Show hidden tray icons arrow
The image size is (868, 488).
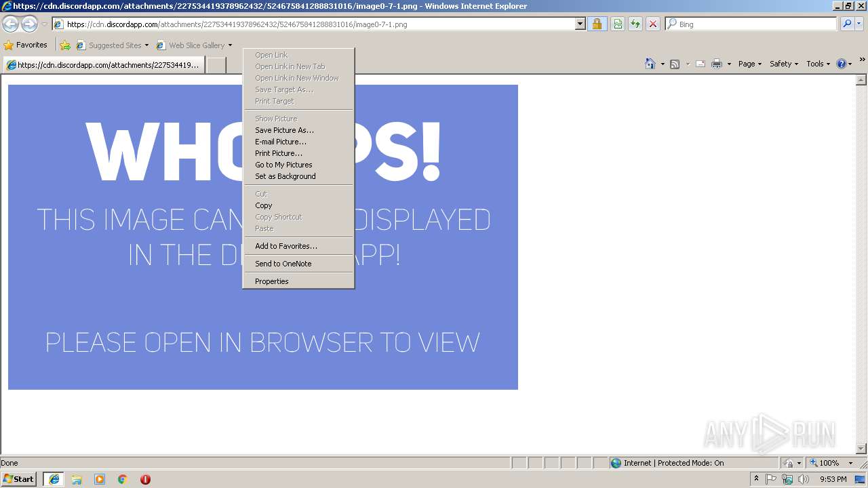pyautogui.click(x=756, y=479)
